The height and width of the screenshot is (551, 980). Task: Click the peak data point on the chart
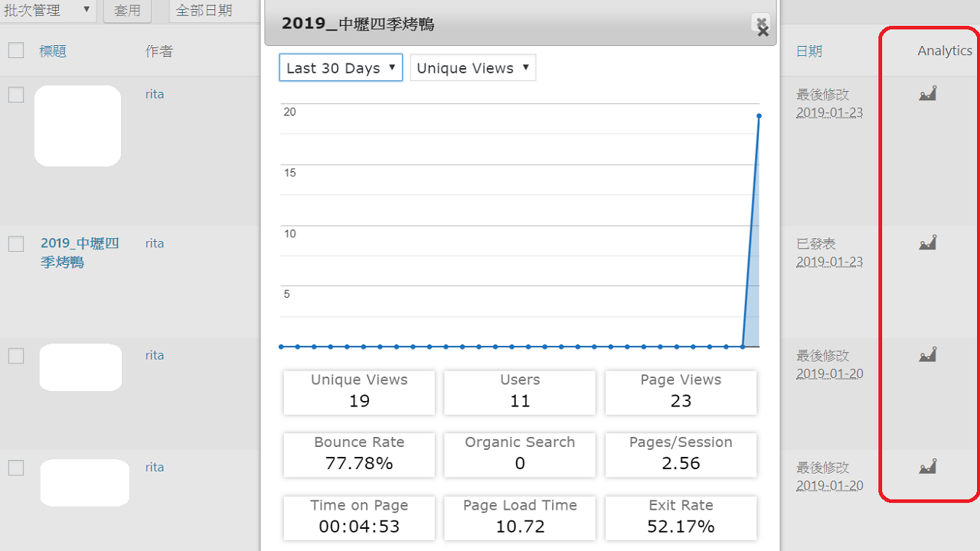(759, 116)
